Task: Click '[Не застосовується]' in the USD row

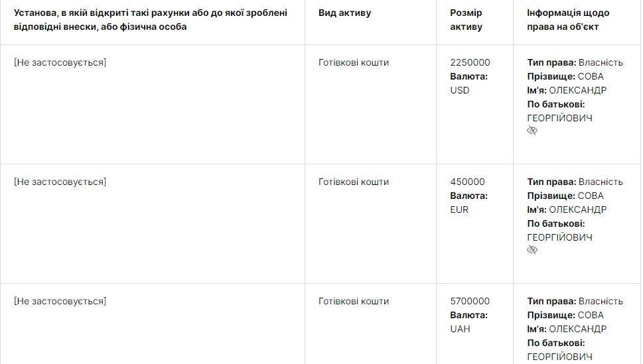Action: click(60, 62)
